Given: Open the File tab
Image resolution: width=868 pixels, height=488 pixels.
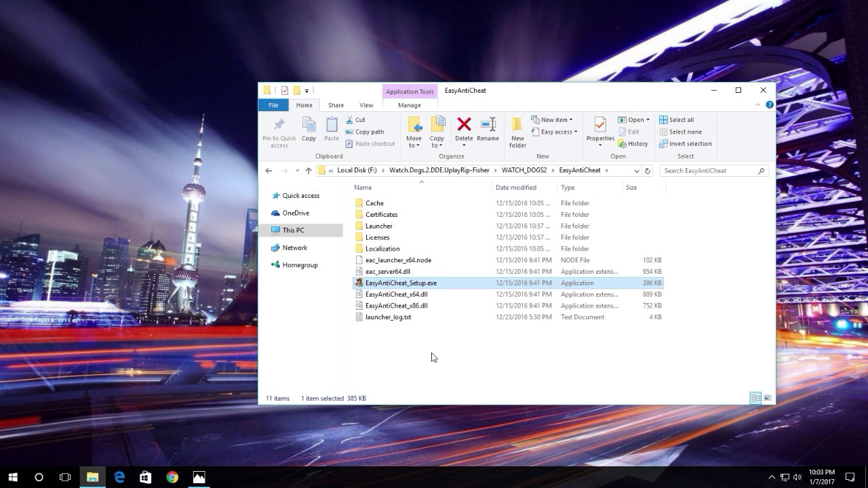Looking at the screenshot, I should click(x=273, y=105).
